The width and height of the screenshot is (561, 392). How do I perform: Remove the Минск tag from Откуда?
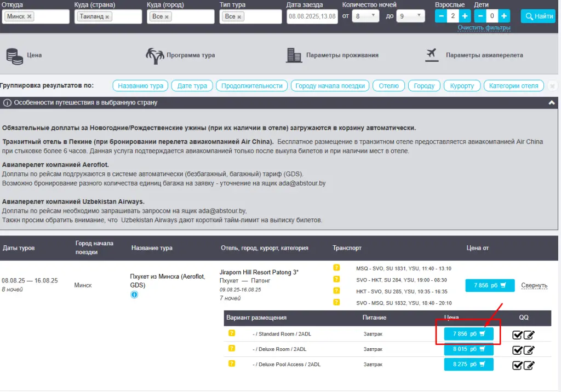click(x=30, y=17)
